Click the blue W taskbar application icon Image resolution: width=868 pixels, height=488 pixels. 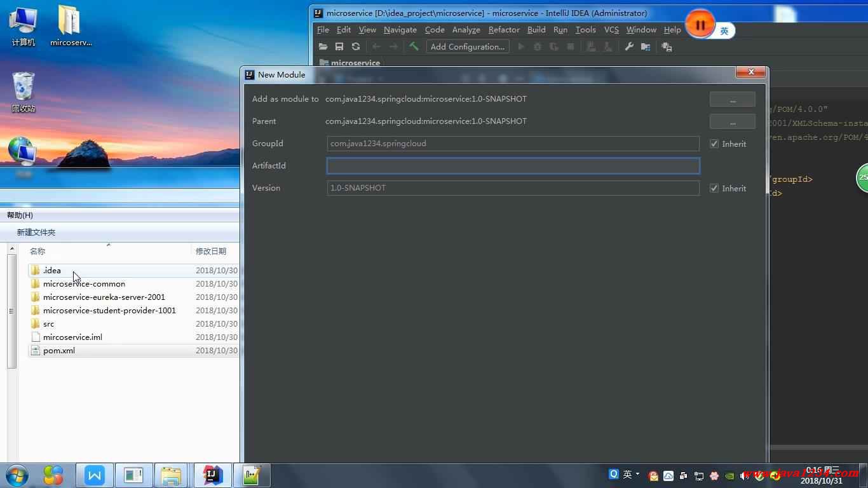pos(95,475)
